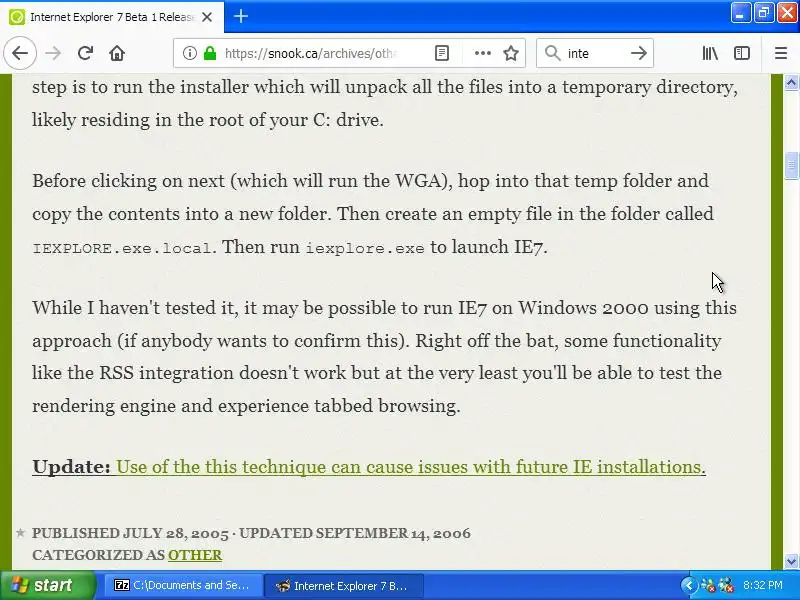Submit search with the arrow button

(638, 53)
